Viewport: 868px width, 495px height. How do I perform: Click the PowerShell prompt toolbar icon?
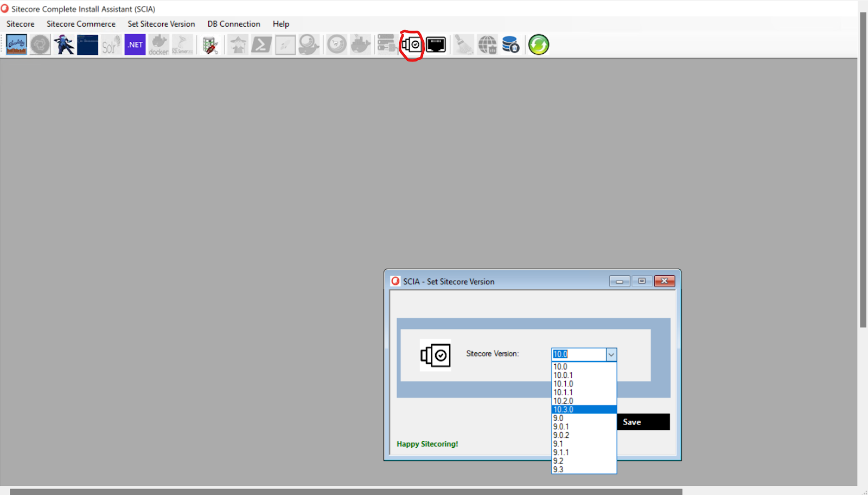261,45
